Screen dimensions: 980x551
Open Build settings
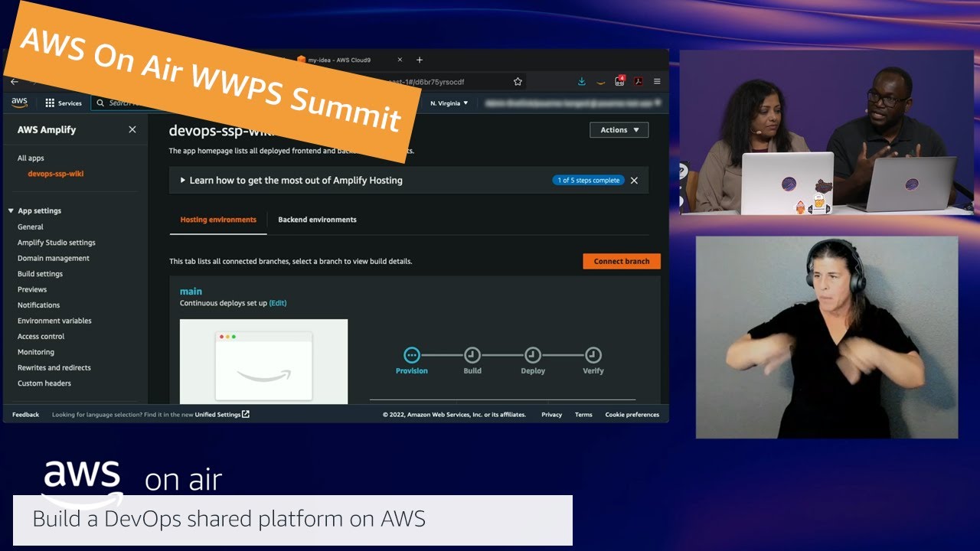click(x=40, y=274)
